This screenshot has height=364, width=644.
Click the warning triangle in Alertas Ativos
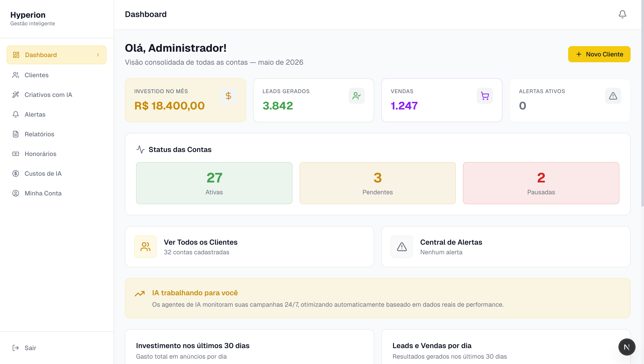[x=613, y=96]
